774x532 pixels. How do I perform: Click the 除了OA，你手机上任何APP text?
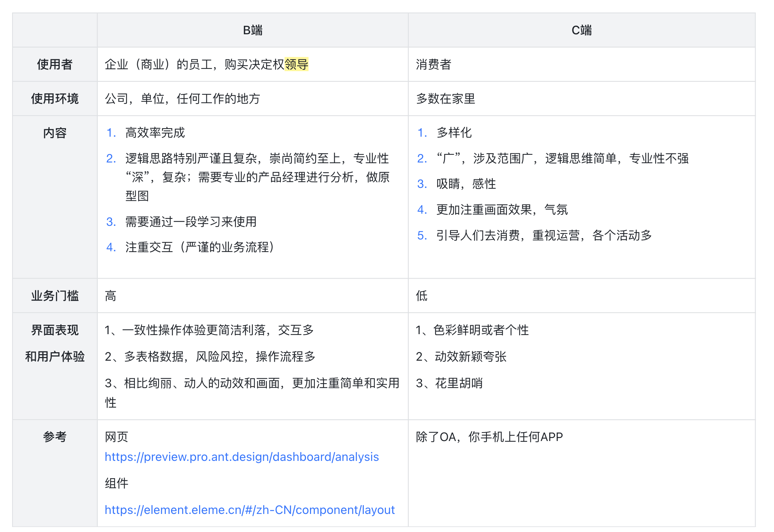tap(489, 437)
